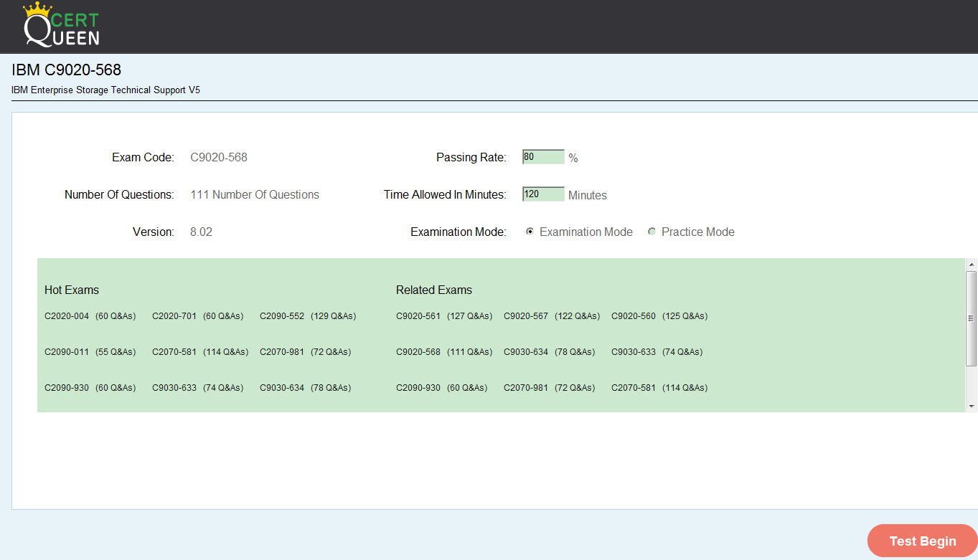Click the "(55 Q&As)" count text

click(x=116, y=352)
